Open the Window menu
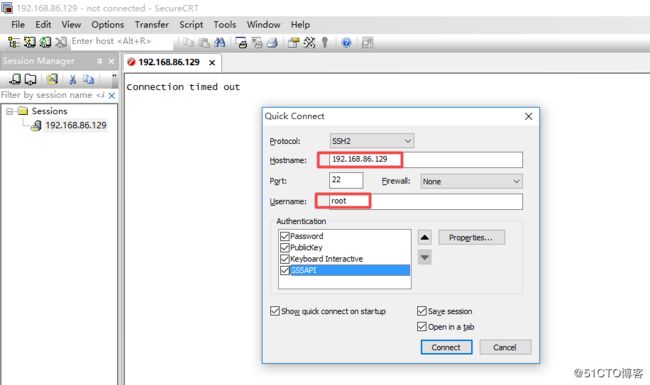The height and width of the screenshot is (385, 650). (x=264, y=25)
